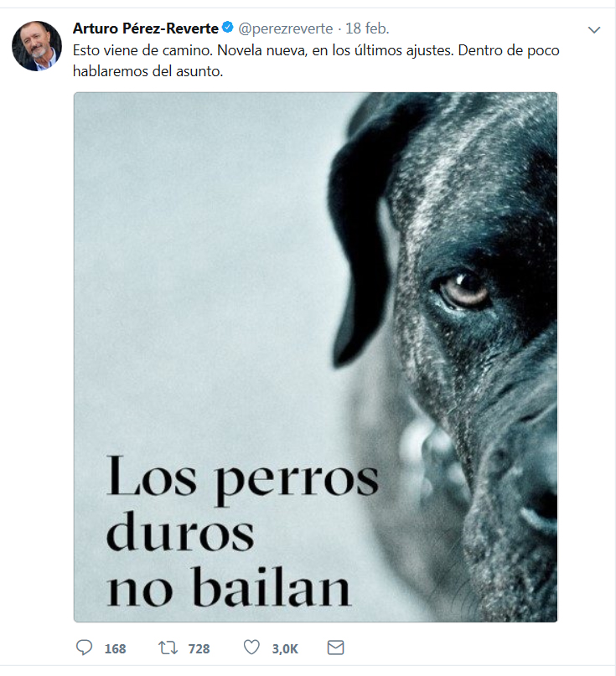
Task: Click 'Los perros' title text in the image
Action: 242,478
